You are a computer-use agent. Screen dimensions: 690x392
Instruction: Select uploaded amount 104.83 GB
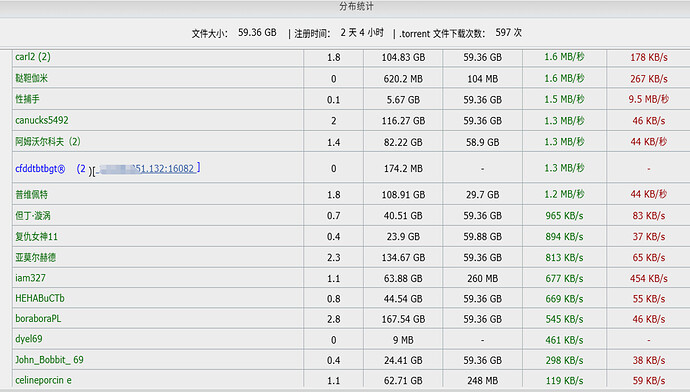pyautogui.click(x=404, y=57)
